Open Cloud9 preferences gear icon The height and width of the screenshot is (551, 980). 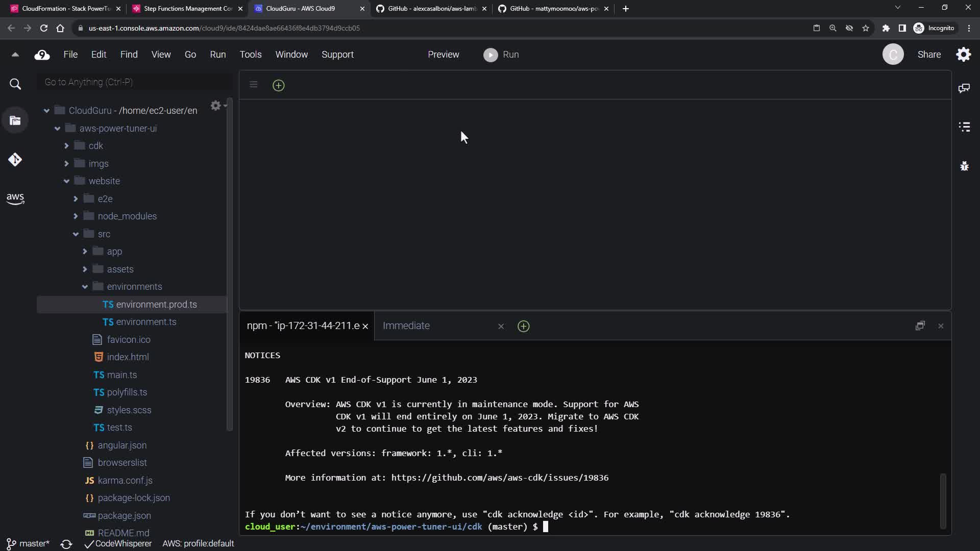tap(963, 54)
